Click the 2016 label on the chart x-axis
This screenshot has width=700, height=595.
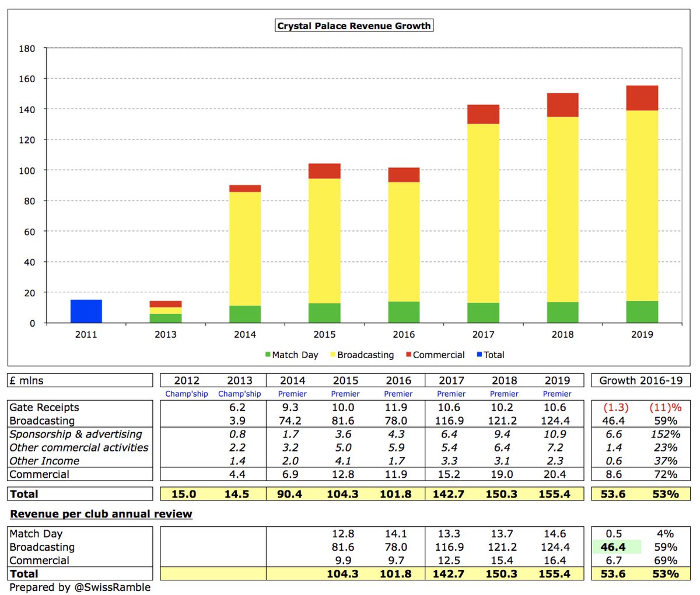pyautogui.click(x=404, y=334)
